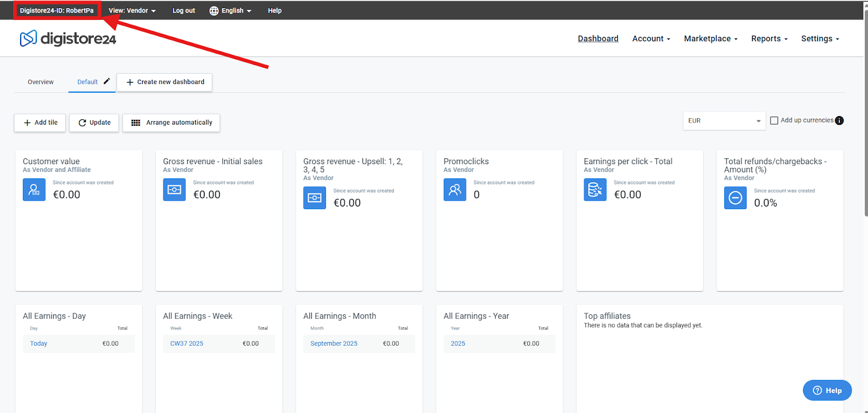Click the All Earnings - Week heading
The image size is (868, 413).
point(197,316)
